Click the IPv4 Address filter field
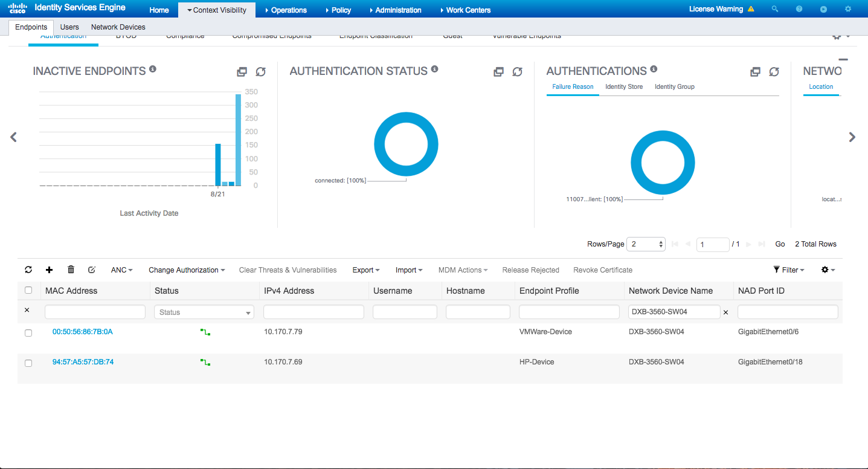 tap(313, 312)
